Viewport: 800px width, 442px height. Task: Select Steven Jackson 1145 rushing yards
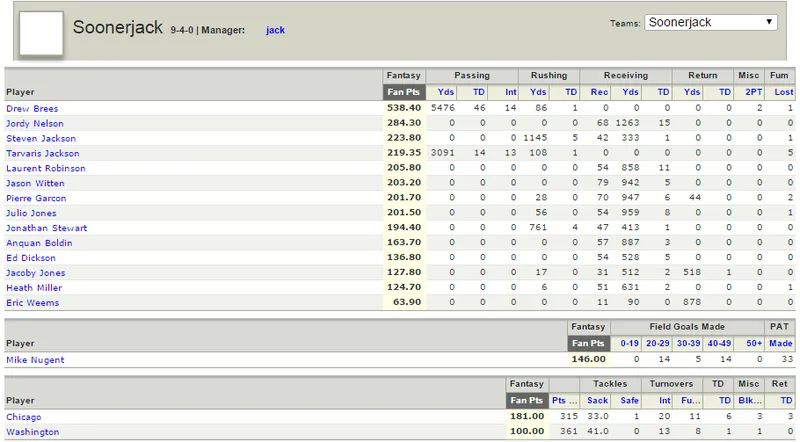pyautogui.click(x=535, y=138)
